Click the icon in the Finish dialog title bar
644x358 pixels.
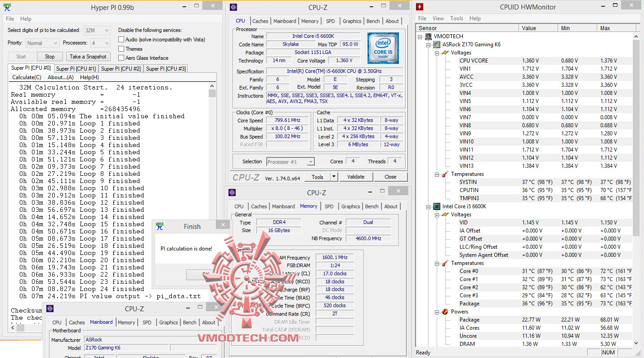click(x=159, y=226)
